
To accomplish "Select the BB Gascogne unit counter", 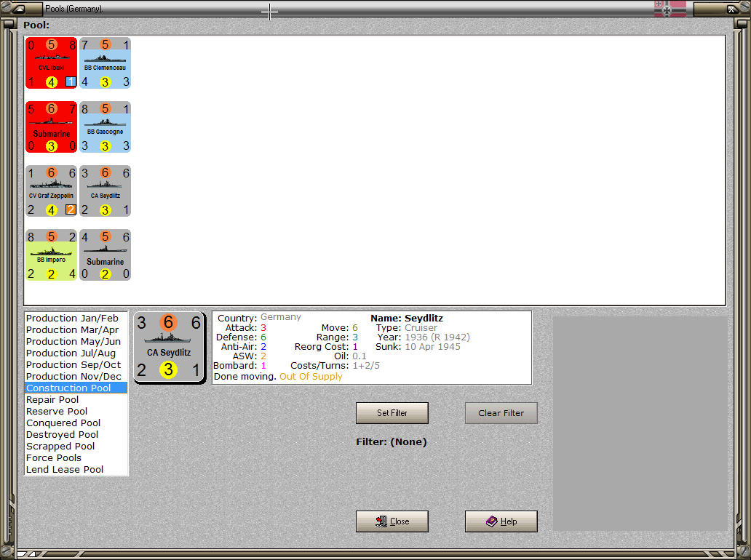I will click(x=105, y=127).
